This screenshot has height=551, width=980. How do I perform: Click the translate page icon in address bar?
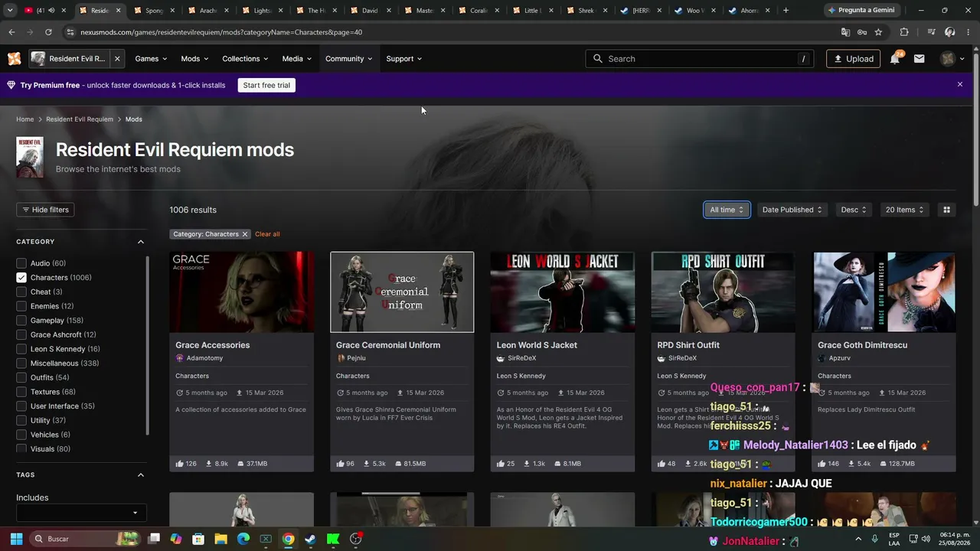[845, 32]
